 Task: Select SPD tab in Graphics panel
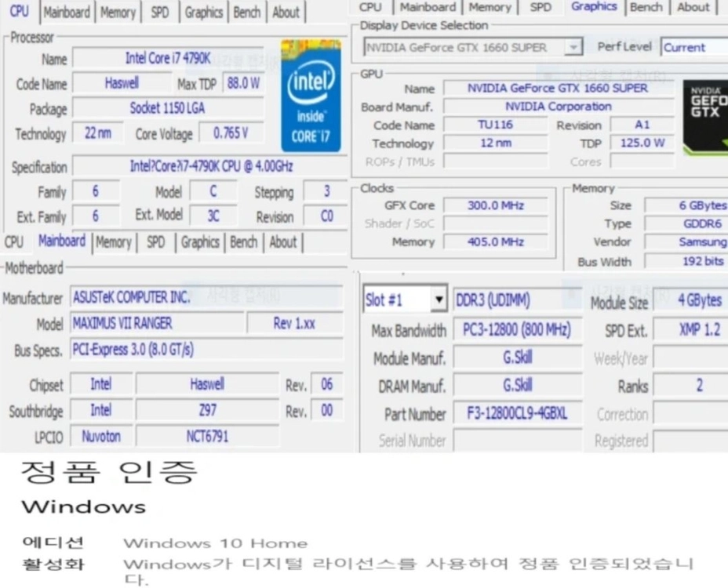[x=541, y=7]
